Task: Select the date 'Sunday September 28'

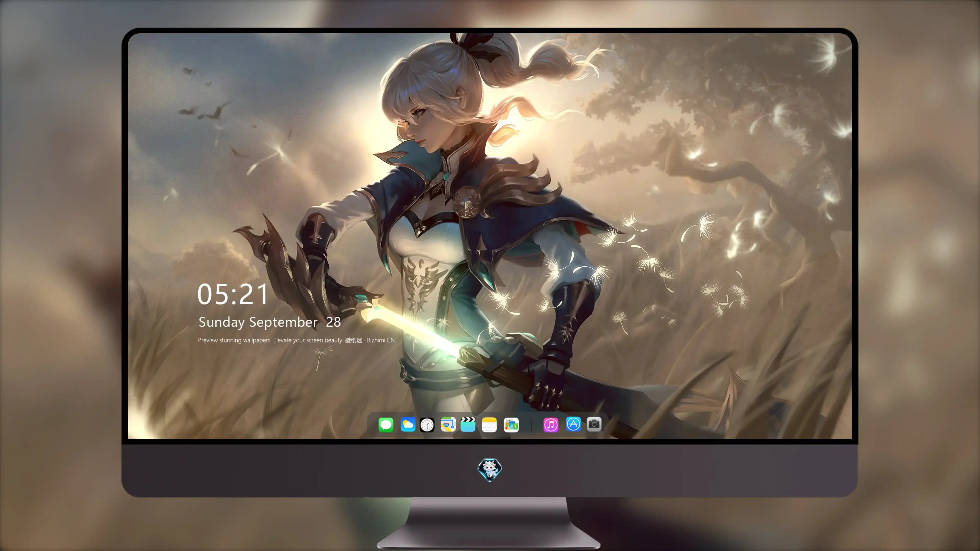Action: pos(270,322)
